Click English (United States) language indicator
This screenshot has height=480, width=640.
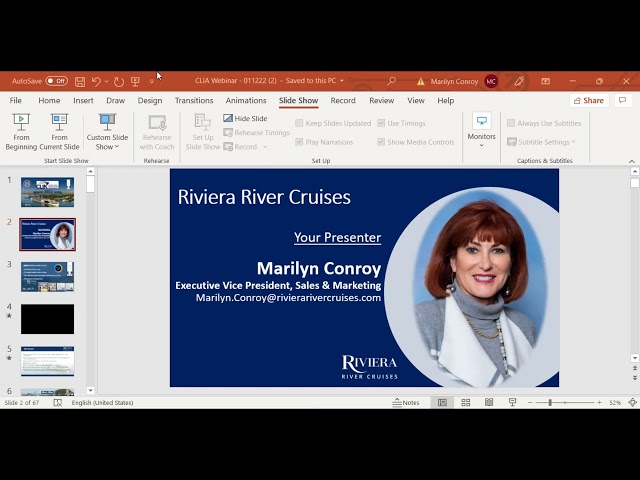click(102, 403)
